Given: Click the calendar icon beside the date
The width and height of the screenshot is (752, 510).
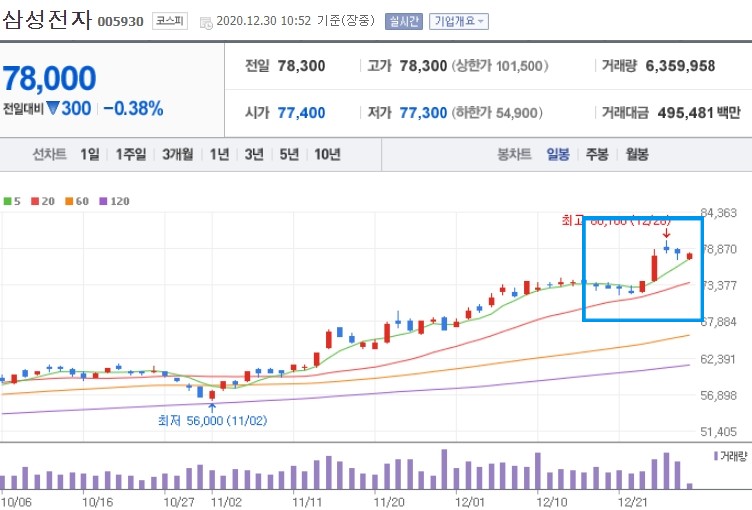Looking at the screenshot, I should click(206, 23).
